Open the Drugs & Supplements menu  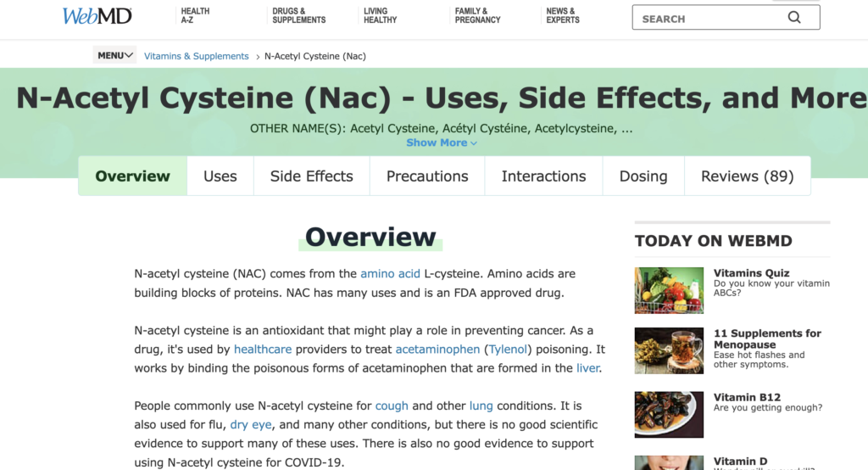[298, 15]
